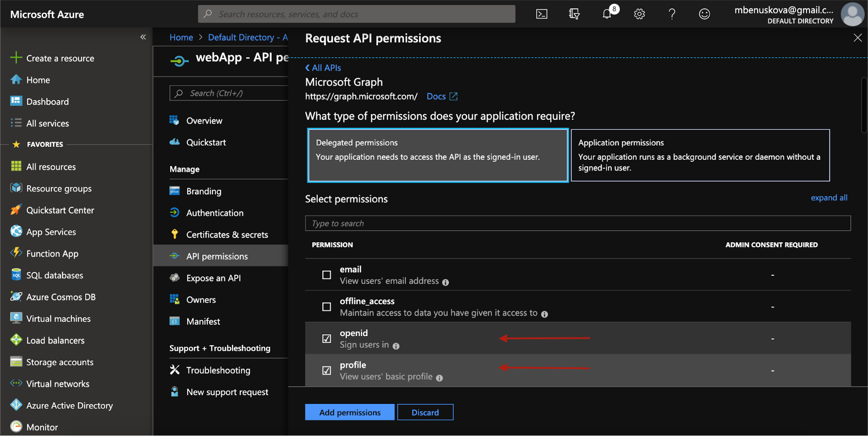Send feedback using the smiley icon
Viewport: 868px width, 436px height.
point(704,14)
